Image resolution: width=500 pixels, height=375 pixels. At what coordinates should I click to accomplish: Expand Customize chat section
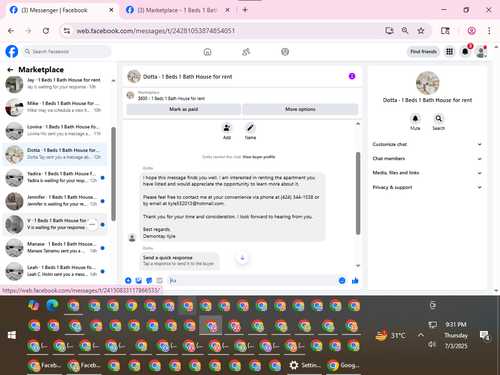(x=427, y=144)
